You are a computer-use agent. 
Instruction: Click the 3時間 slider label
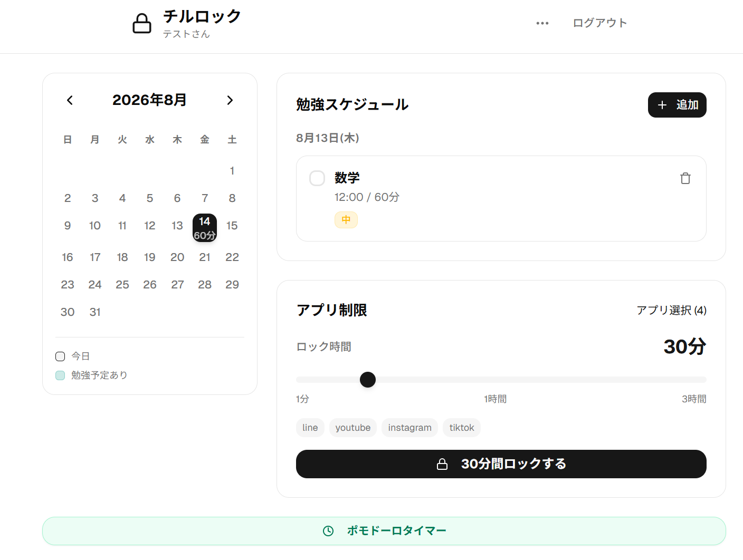(694, 399)
